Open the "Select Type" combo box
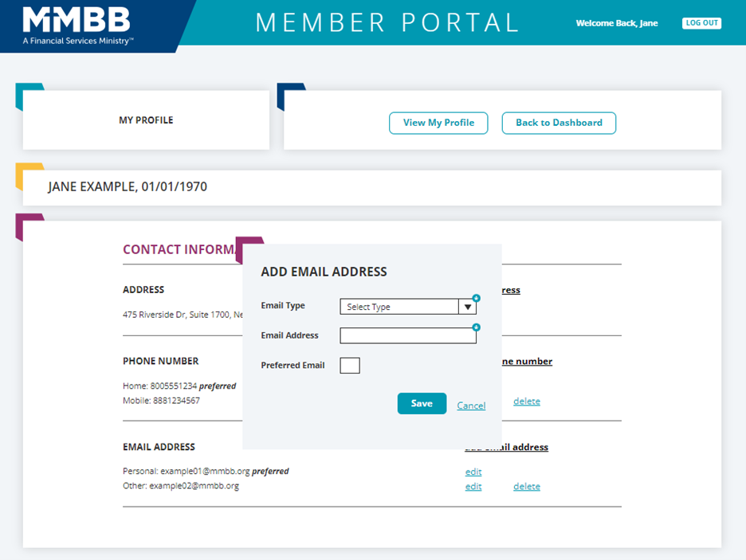 tap(399, 307)
